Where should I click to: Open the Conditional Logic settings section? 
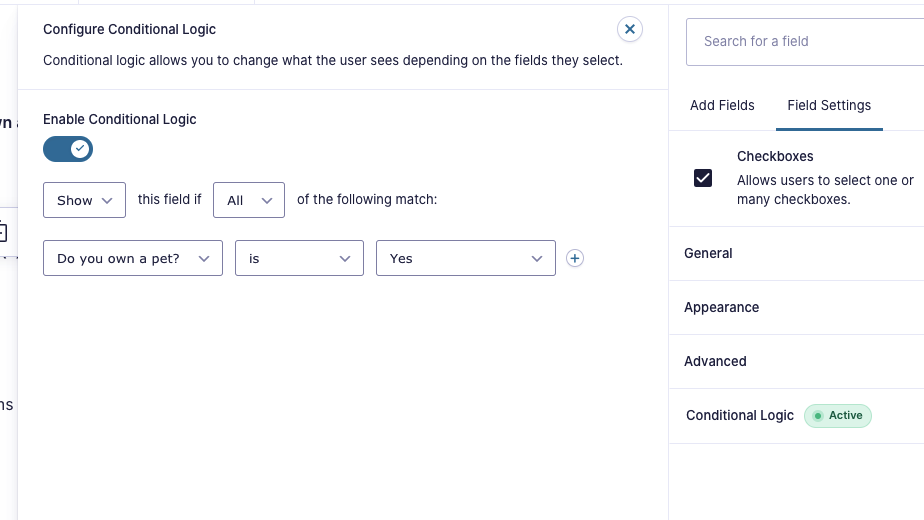tap(740, 415)
